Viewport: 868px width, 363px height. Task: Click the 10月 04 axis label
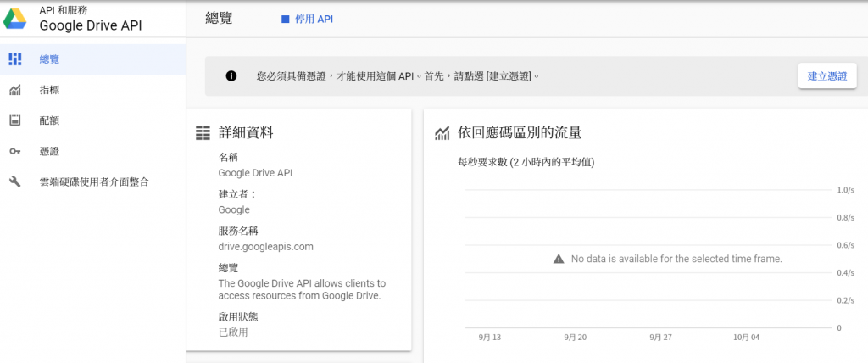[x=746, y=337]
